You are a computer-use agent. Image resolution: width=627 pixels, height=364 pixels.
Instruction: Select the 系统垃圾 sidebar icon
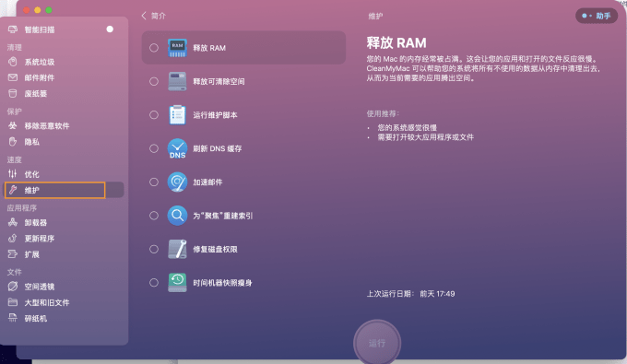13,62
